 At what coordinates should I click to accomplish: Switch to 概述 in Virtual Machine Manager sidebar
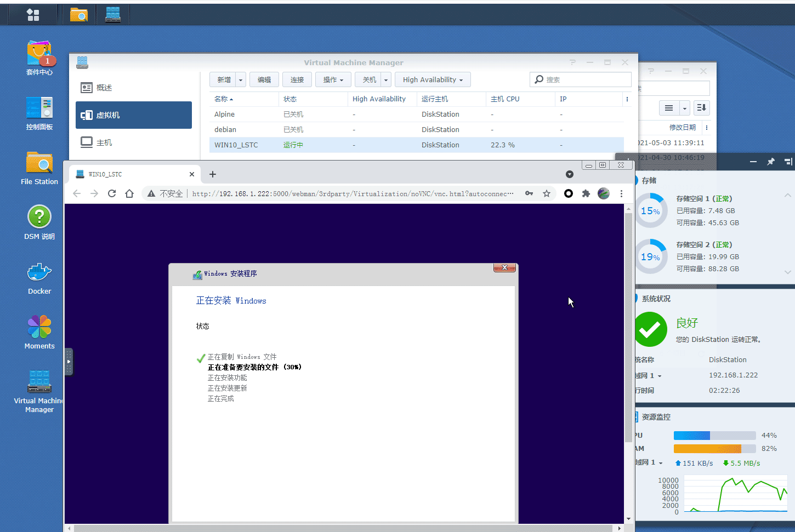[134, 88]
